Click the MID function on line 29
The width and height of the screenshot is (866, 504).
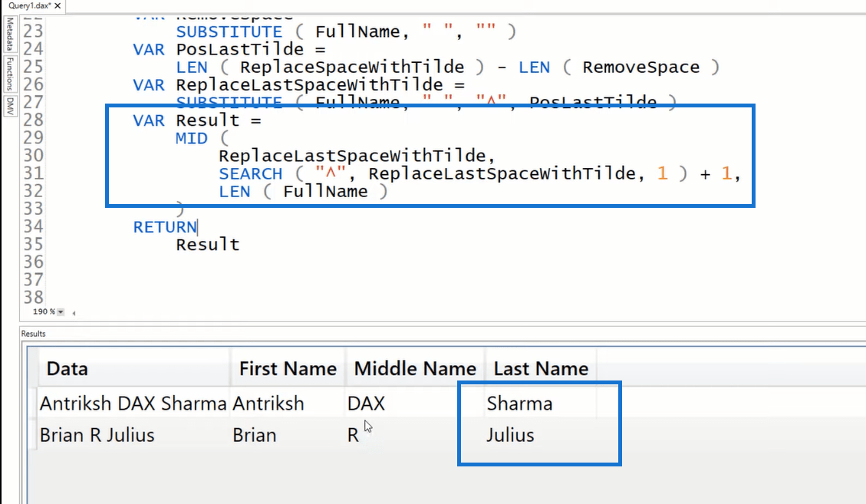click(192, 138)
